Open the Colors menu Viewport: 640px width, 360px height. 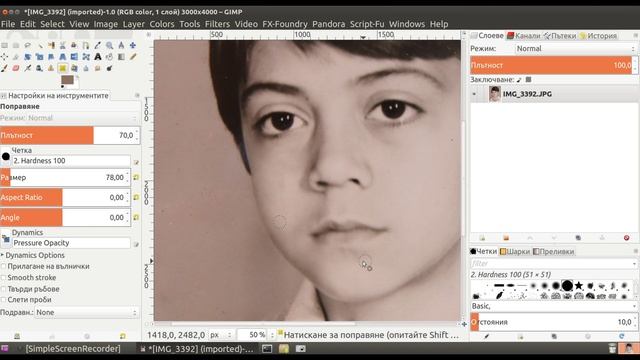coord(162,24)
